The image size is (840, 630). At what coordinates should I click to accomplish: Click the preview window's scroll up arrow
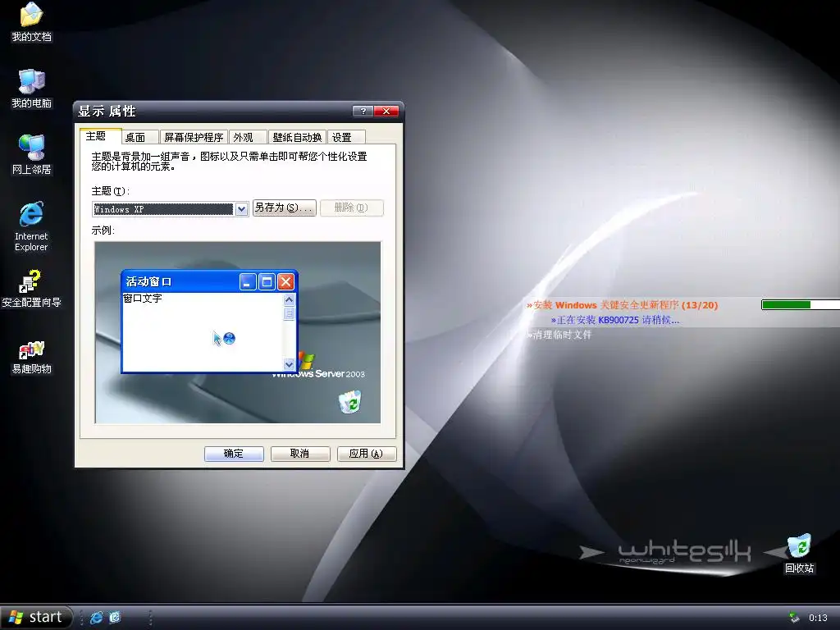[x=289, y=299]
